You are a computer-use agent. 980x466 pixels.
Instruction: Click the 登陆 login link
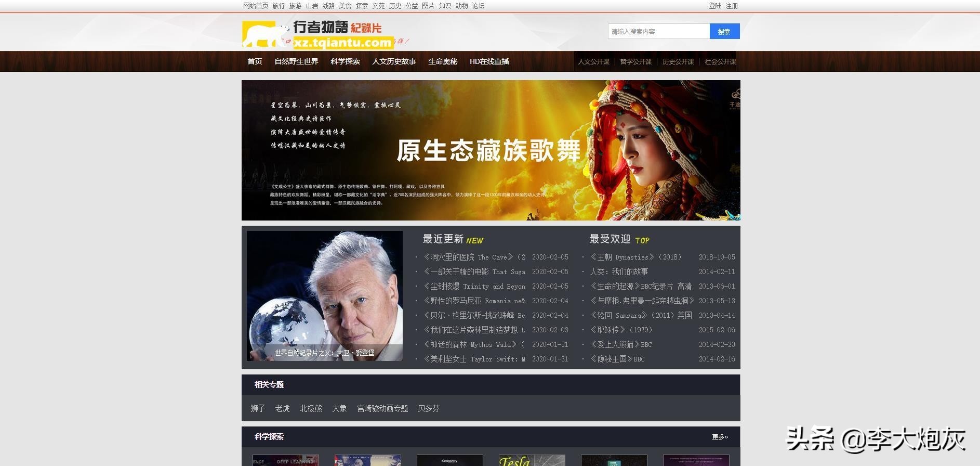pyautogui.click(x=715, y=6)
